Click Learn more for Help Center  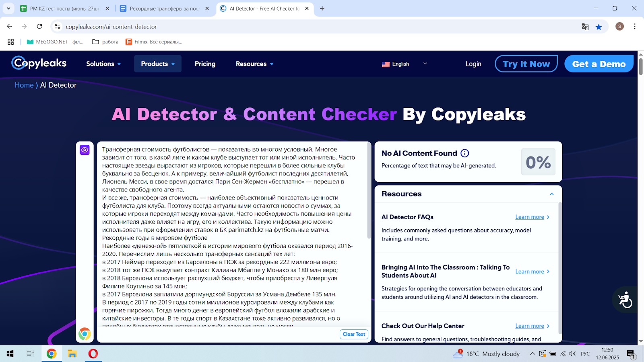click(x=532, y=326)
